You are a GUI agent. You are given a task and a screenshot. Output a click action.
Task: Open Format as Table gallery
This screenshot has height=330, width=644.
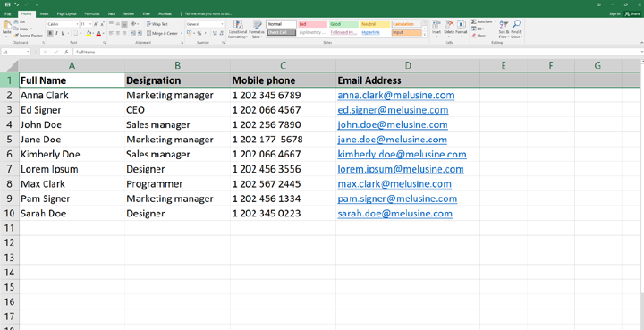pyautogui.click(x=257, y=29)
